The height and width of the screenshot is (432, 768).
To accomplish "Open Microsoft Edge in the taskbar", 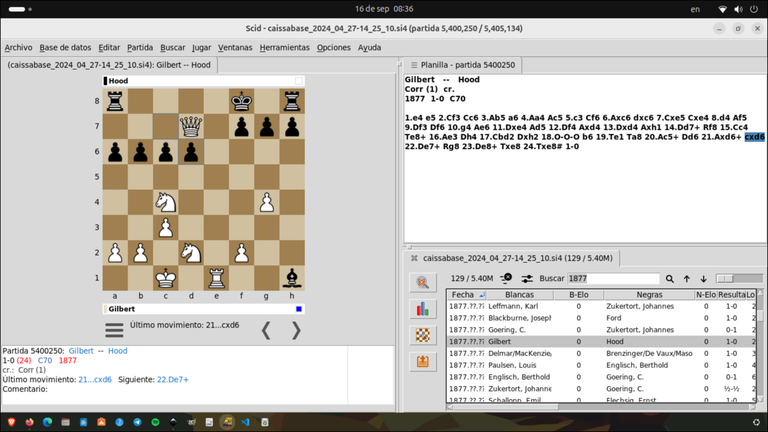I will pos(48,422).
